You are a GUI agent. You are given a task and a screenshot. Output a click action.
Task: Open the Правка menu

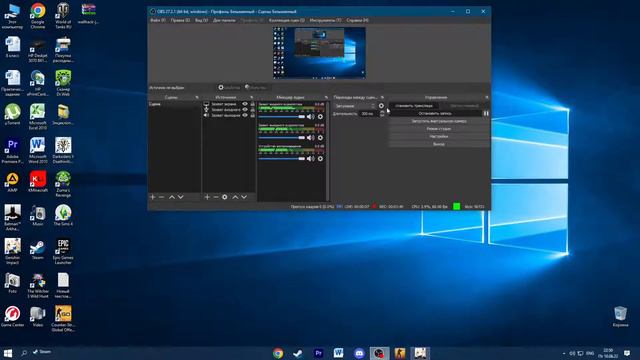click(x=180, y=20)
